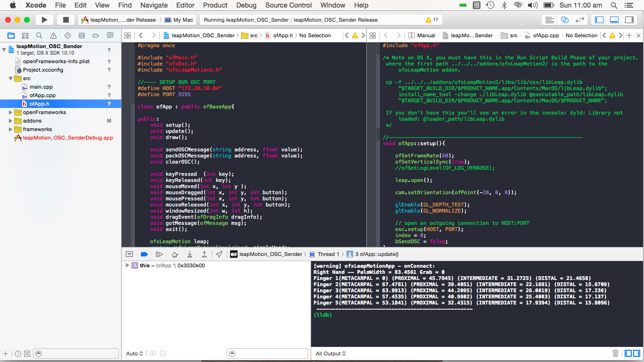Open the Editor menu
This screenshot has height=362, width=644.
[x=185, y=5]
